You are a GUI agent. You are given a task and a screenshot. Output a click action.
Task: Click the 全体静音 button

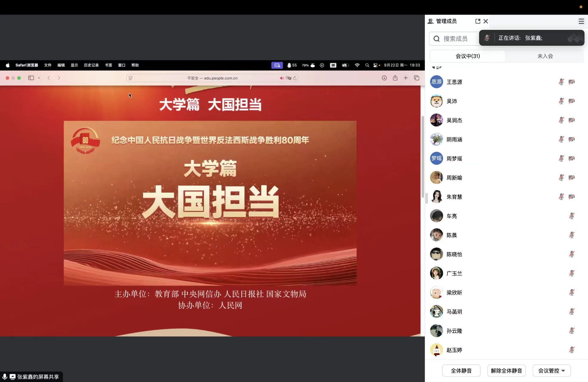(461, 371)
